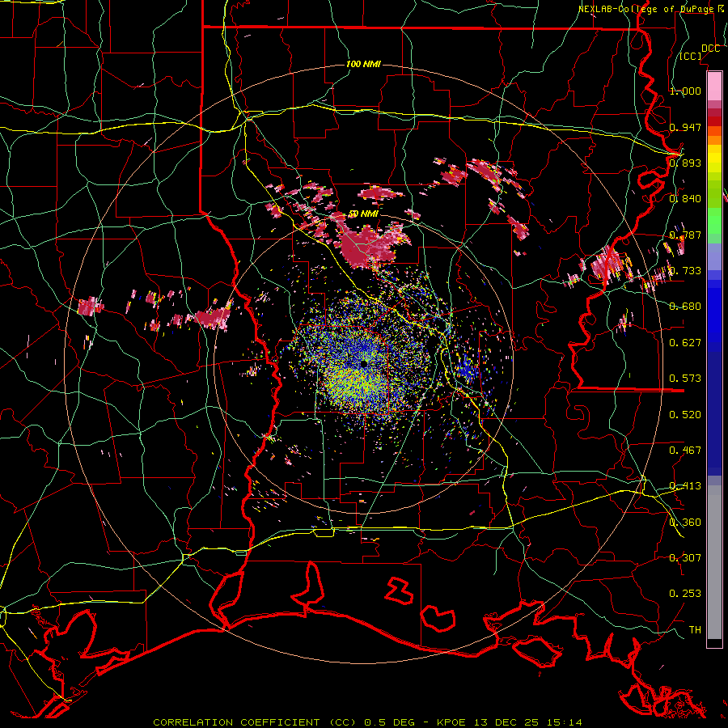Click the DCC [CC] color scale title

[x=700, y=52]
